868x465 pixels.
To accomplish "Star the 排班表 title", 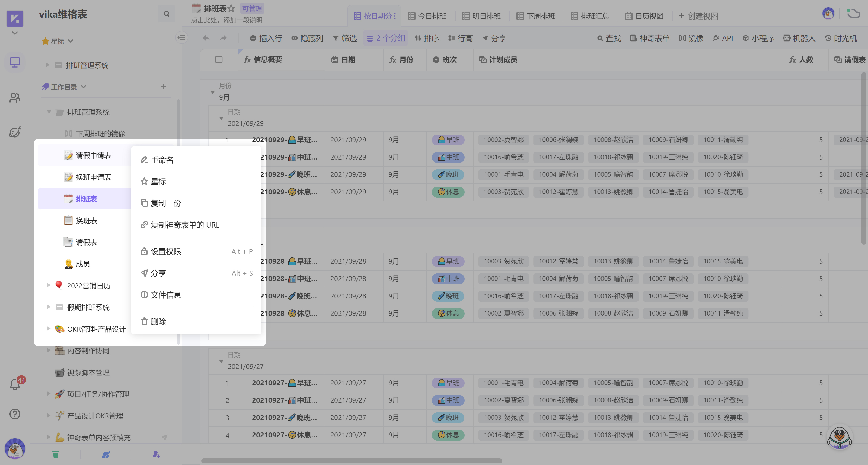I will [x=231, y=8].
